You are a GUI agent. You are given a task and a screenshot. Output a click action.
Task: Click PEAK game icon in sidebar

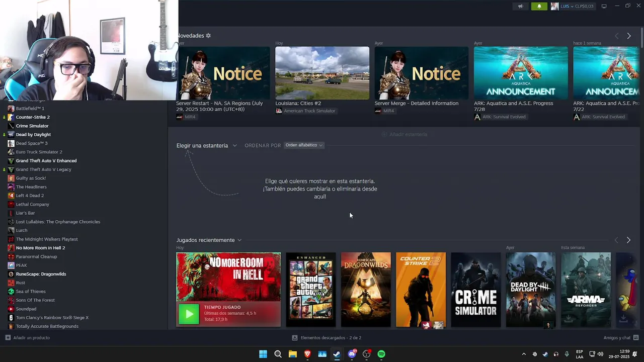(x=11, y=265)
